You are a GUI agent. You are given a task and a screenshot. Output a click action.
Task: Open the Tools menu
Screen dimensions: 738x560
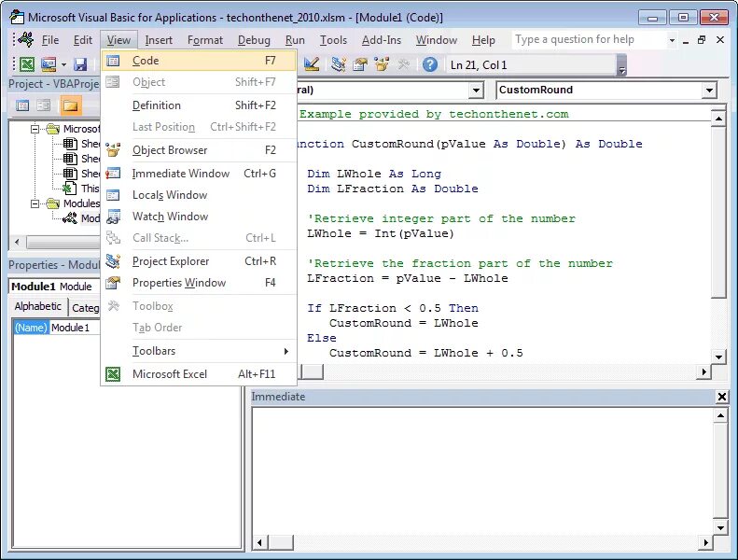(x=333, y=40)
